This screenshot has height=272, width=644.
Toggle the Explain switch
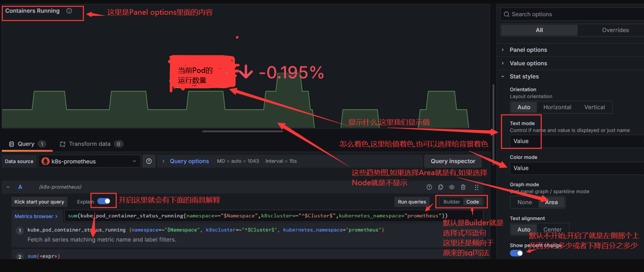click(104, 201)
